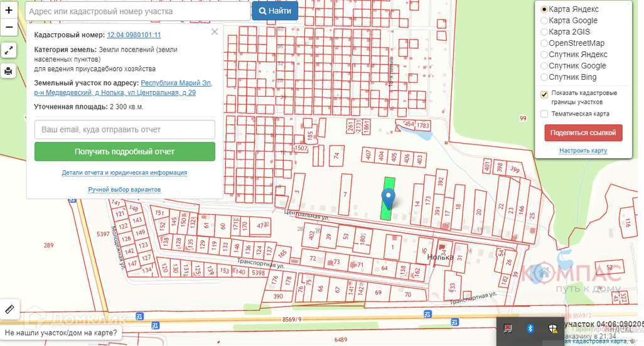This screenshot has width=644, height=346.
Task: Click Не нашли участок/дом на карте? prompt
Action: [x=61, y=333]
